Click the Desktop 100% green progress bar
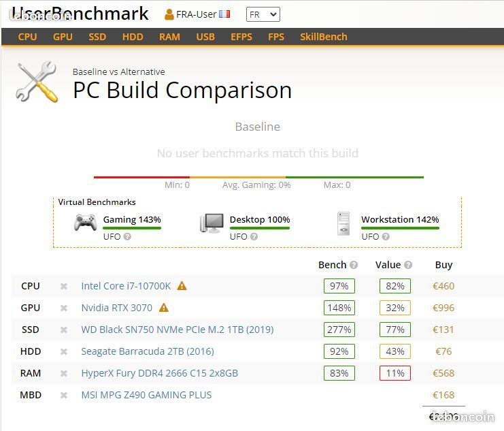The width and height of the screenshot is (504, 431). coord(260,228)
